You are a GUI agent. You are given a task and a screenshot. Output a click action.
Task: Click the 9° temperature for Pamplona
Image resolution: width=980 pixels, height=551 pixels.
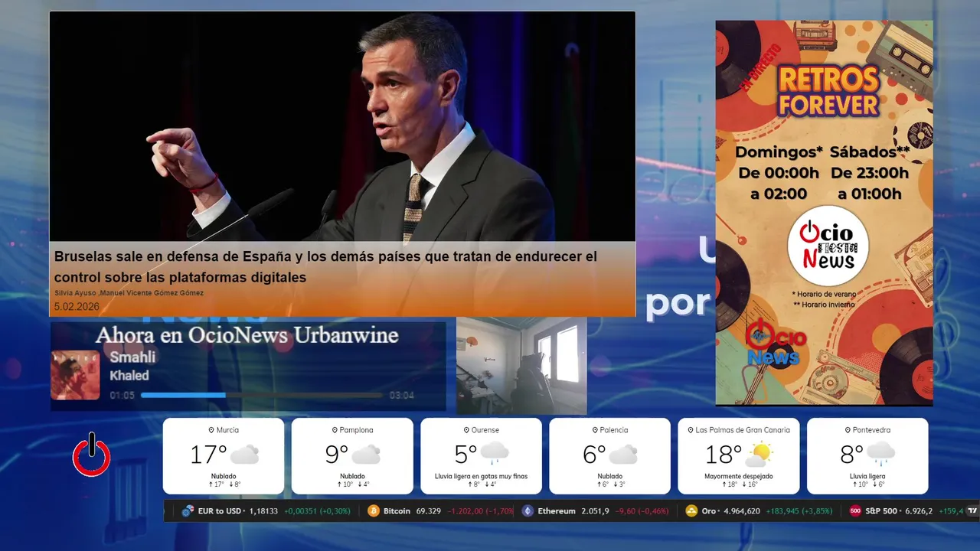336,455
